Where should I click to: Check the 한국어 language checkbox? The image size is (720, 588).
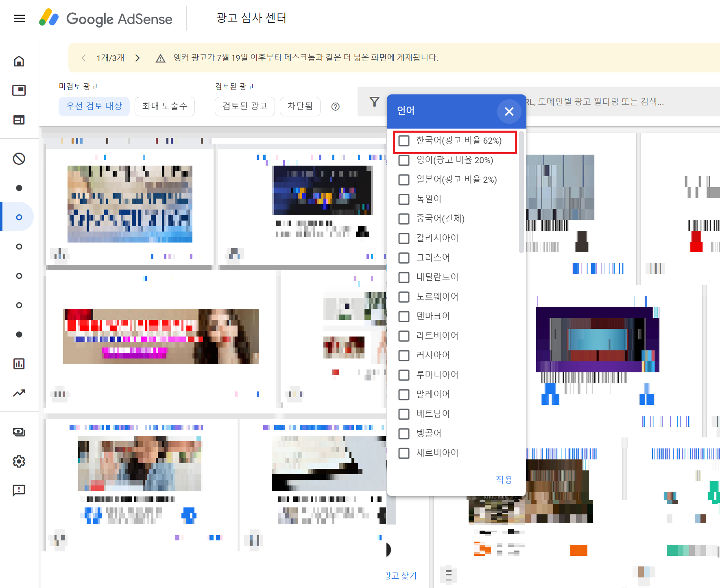pos(404,141)
